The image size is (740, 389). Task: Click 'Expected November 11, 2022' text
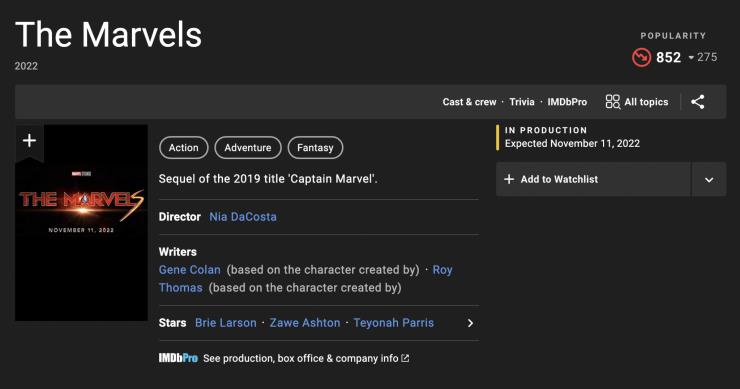point(572,144)
